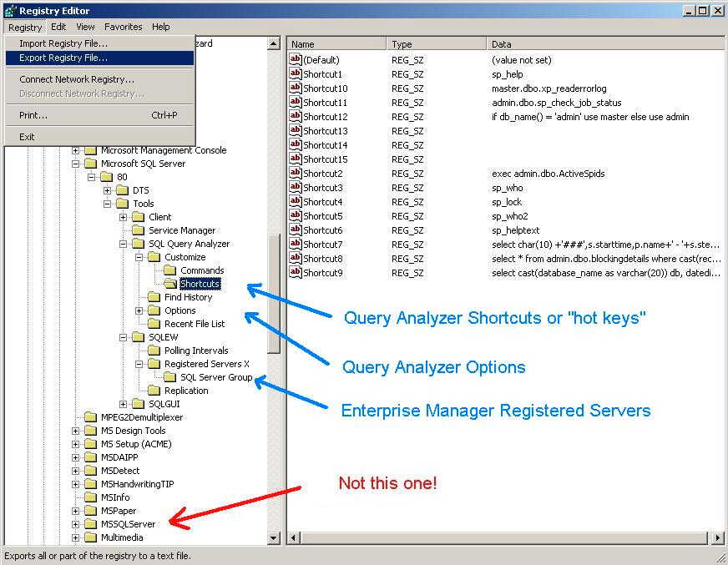This screenshot has width=728, height=565.
Task: Choose Connect Network Registry menu item
Action: 100,79
